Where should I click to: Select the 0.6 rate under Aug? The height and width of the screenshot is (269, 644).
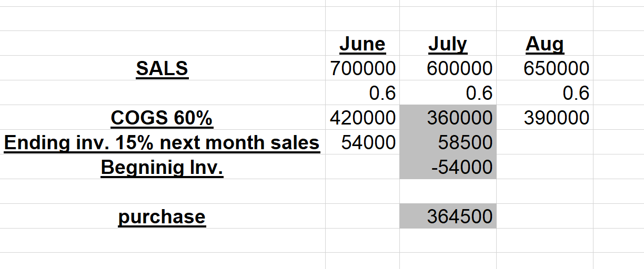tap(545, 93)
